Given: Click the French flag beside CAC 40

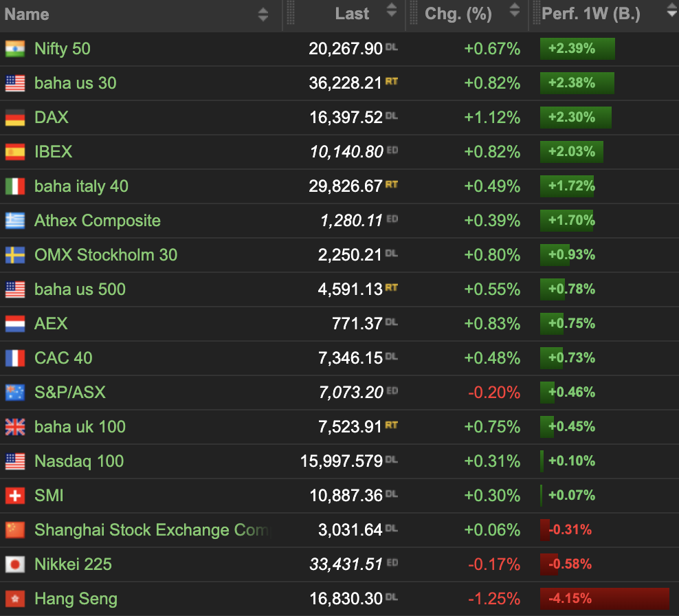Looking at the screenshot, I should pyautogui.click(x=15, y=358).
